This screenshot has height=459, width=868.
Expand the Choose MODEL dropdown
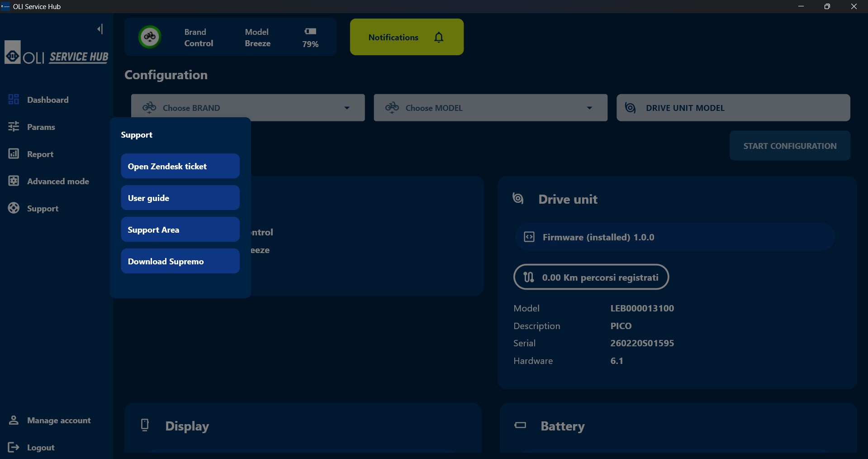click(x=490, y=108)
